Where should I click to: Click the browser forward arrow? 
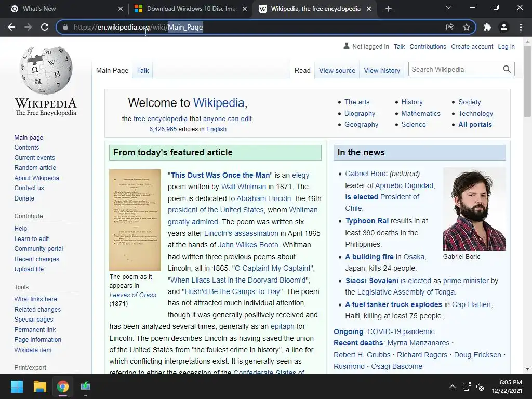coord(28,27)
